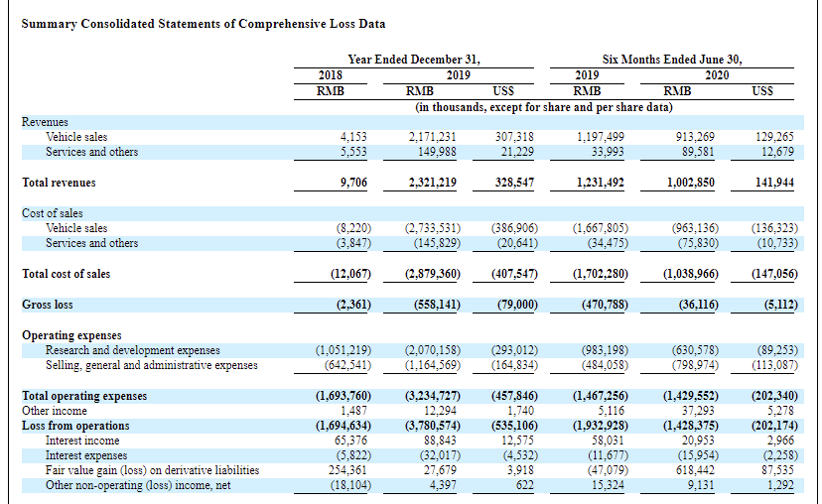
Task: Click 'Other non-operating (loss) income, net' label
Action: click(x=138, y=486)
